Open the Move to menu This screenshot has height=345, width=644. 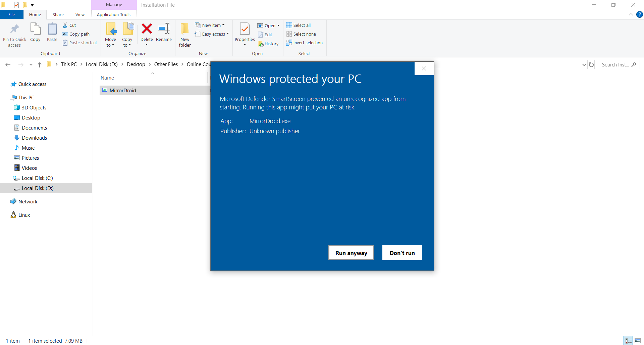point(110,35)
